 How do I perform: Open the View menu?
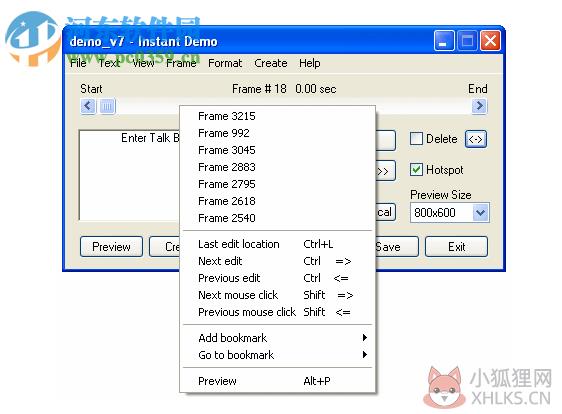coord(143,63)
